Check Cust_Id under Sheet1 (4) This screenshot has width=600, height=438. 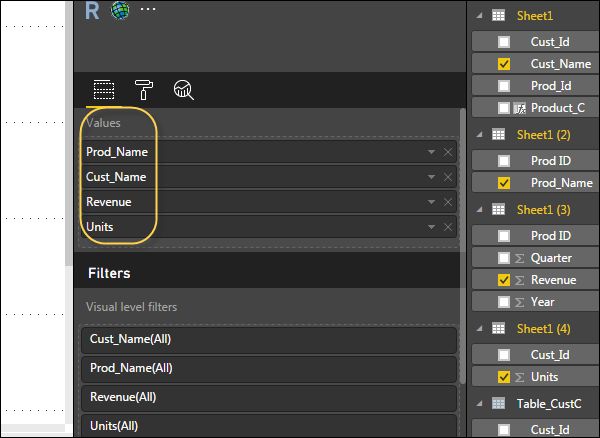tap(504, 355)
